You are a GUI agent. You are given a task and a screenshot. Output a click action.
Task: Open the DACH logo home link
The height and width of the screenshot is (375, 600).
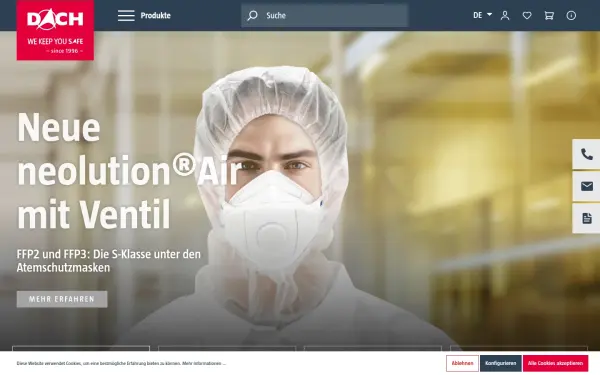click(x=55, y=30)
